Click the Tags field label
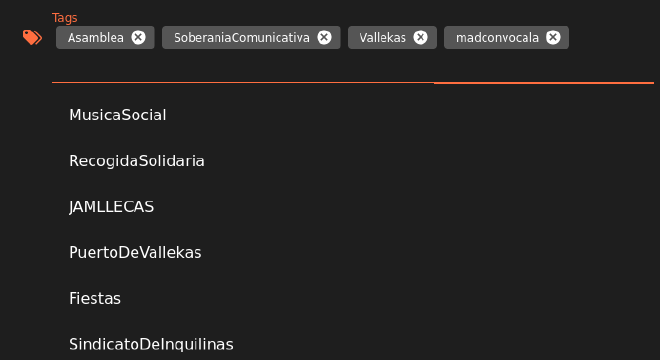 [x=64, y=18]
